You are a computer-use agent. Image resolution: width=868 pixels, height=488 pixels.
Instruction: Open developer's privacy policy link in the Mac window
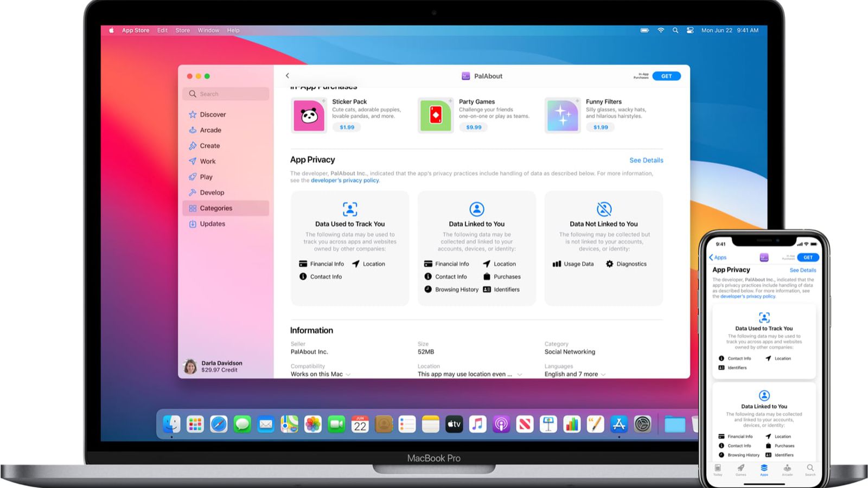coord(344,181)
